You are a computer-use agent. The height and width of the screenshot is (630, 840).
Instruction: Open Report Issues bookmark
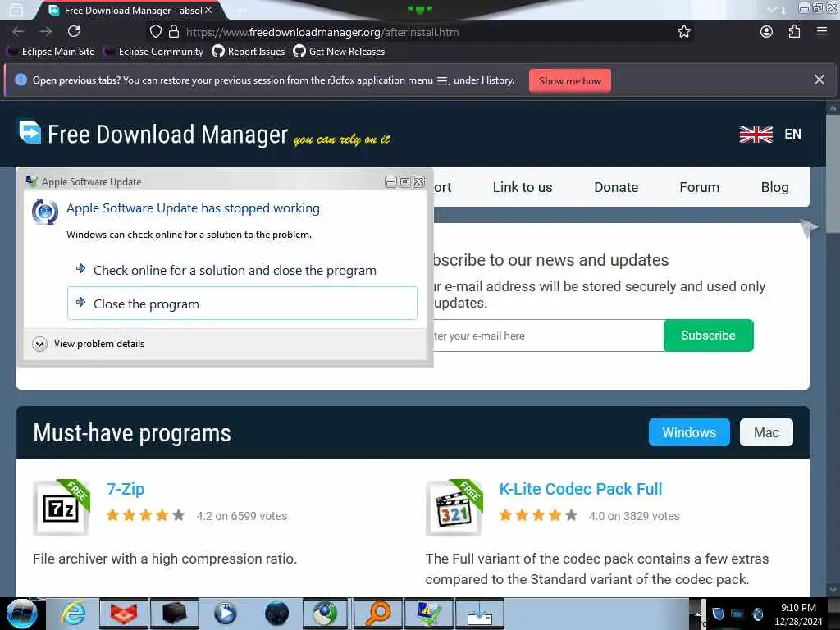(x=248, y=52)
